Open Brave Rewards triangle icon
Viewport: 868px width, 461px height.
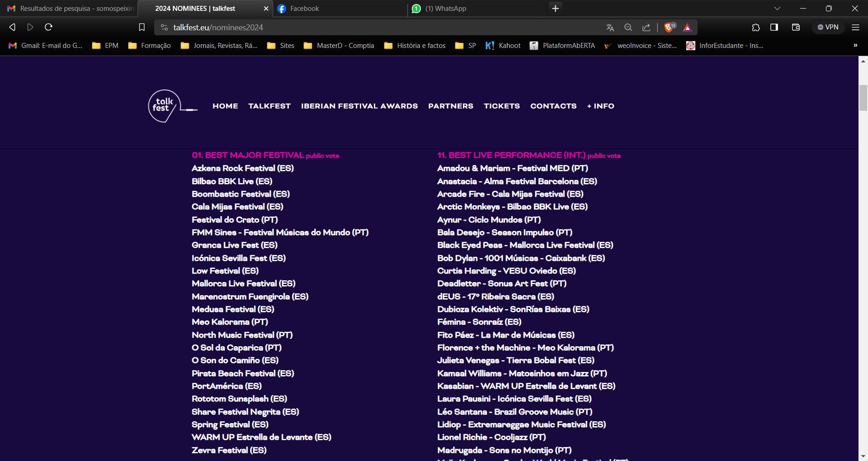click(688, 28)
